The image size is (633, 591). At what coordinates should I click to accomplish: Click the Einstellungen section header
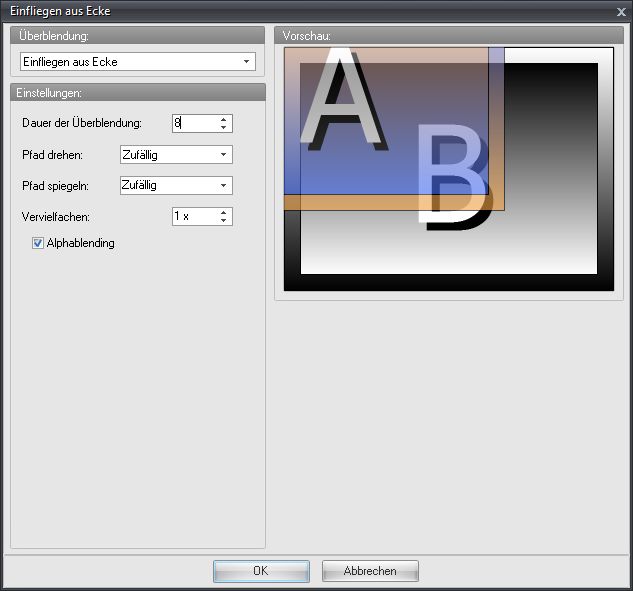[x=136, y=92]
